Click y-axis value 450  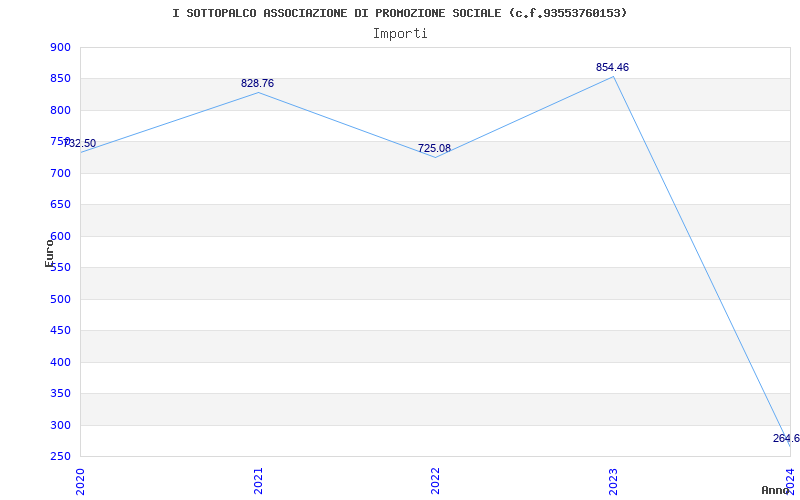point(61,331)
